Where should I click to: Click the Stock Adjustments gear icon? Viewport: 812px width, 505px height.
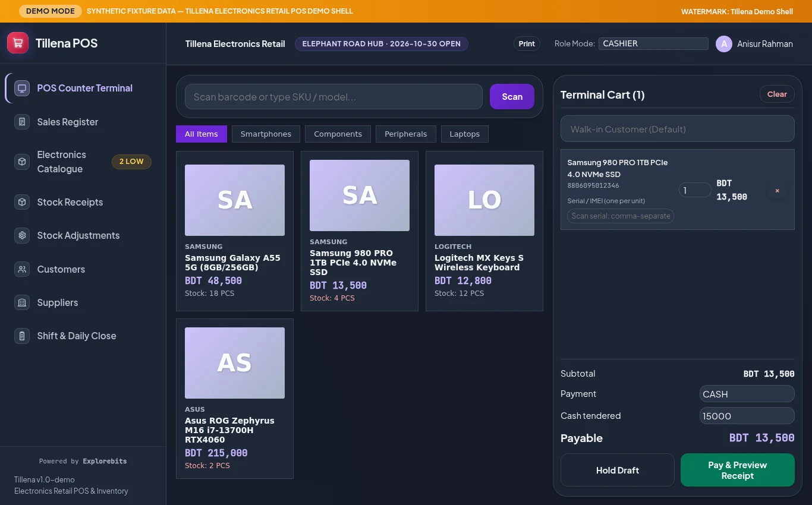coord(22,235)
